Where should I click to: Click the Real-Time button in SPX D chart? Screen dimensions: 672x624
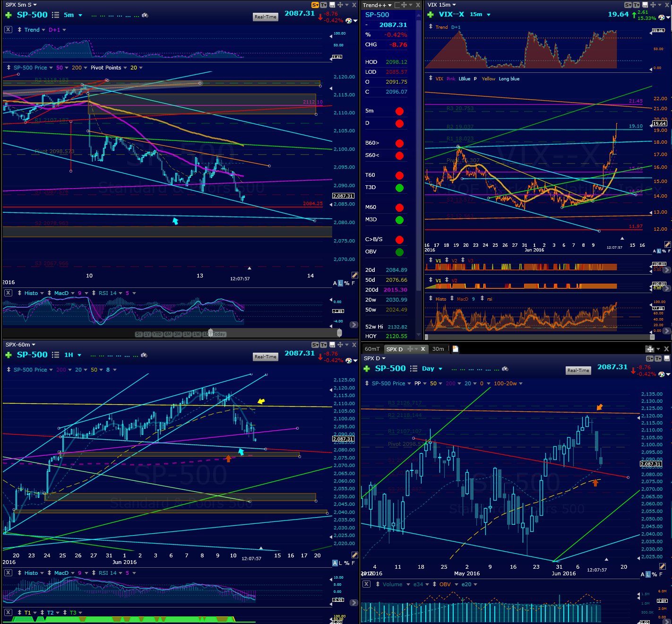coord(578,371)
